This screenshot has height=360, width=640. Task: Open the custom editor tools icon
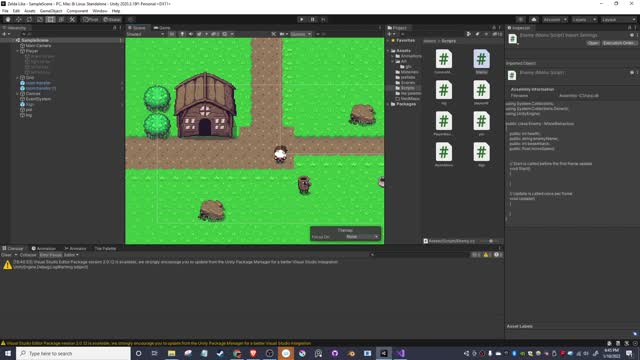tap(72, 20)
